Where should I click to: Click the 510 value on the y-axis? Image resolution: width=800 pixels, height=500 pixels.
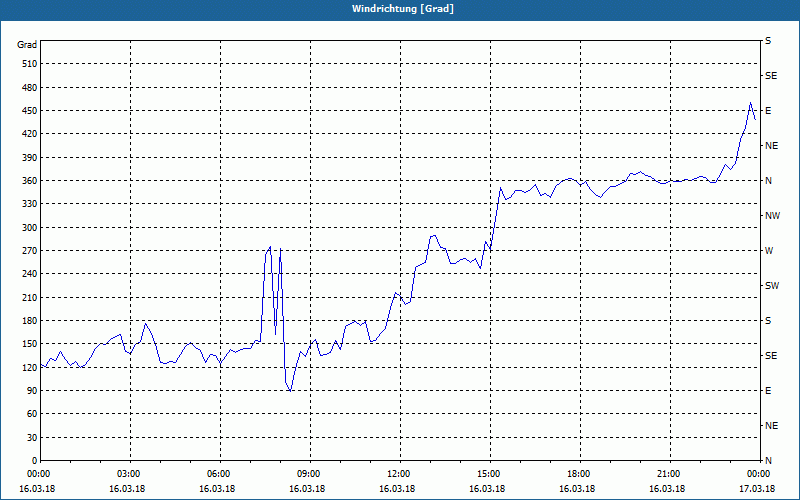(30, 64)
